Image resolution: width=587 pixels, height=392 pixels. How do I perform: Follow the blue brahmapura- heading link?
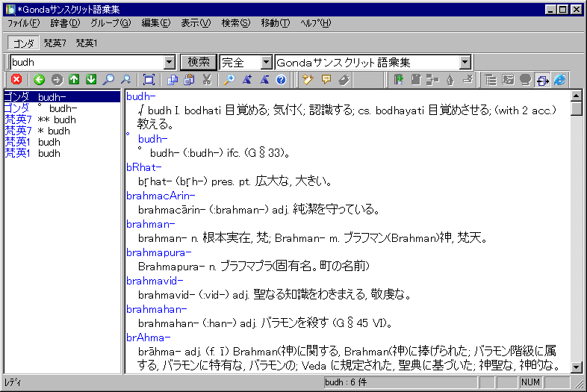pyautogui.click(x=159, y=252)
